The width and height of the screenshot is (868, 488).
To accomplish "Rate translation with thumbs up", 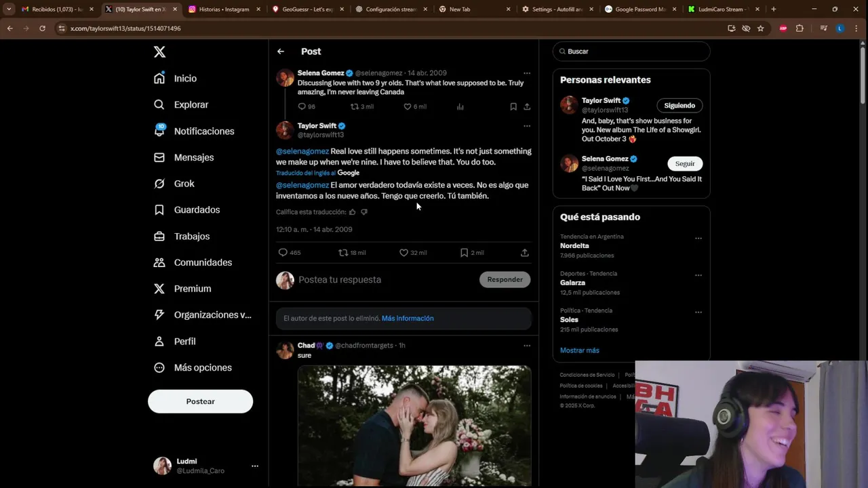I will 352,212.
